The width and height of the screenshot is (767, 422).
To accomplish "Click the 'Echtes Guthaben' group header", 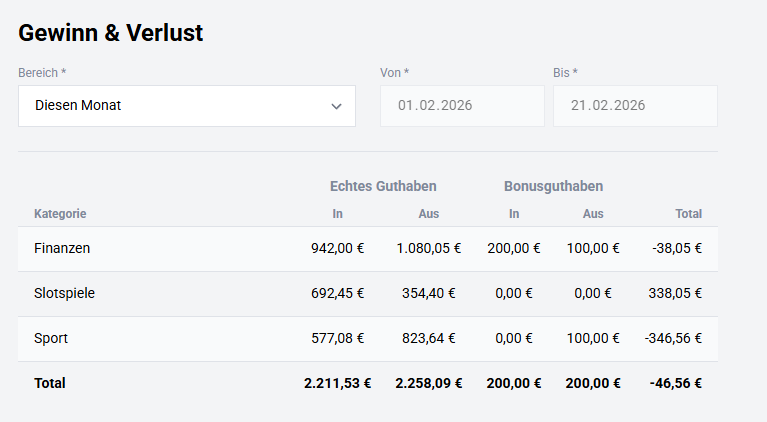I will (383, 186).
